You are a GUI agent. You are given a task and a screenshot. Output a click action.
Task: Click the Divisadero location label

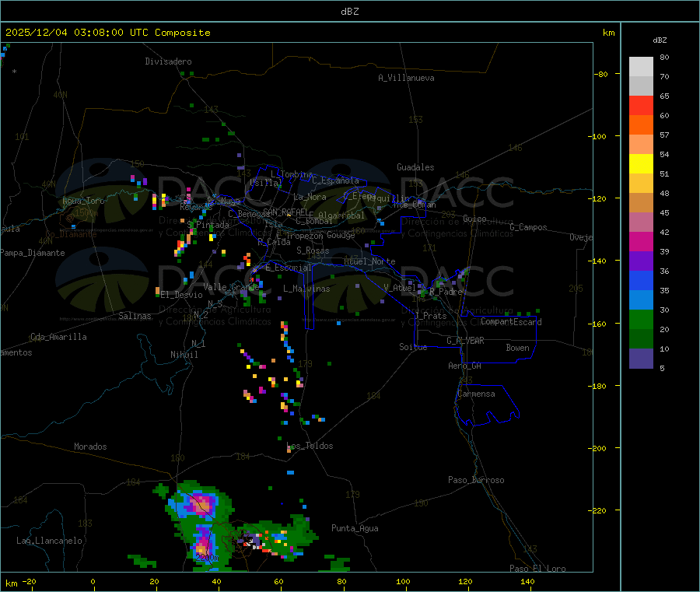coord(168,61)
